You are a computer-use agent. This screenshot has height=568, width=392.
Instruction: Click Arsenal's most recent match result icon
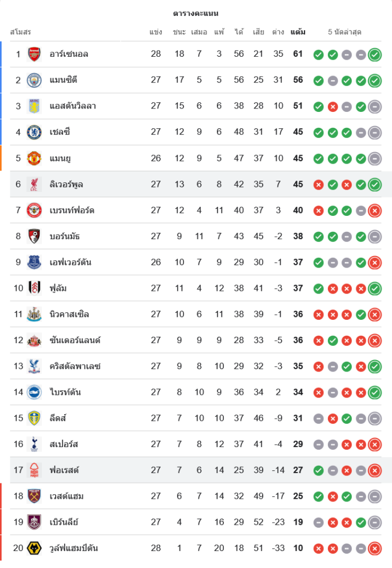tap(374, 55)
